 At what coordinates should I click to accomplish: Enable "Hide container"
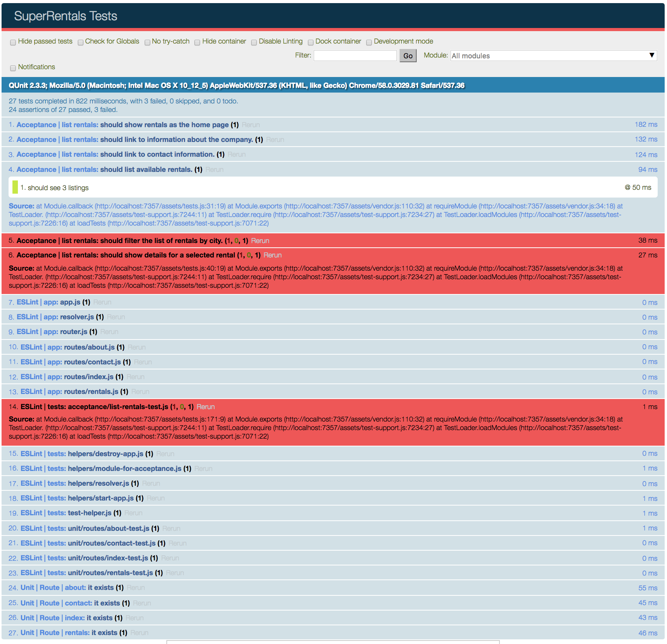click(x=197, y=42)
